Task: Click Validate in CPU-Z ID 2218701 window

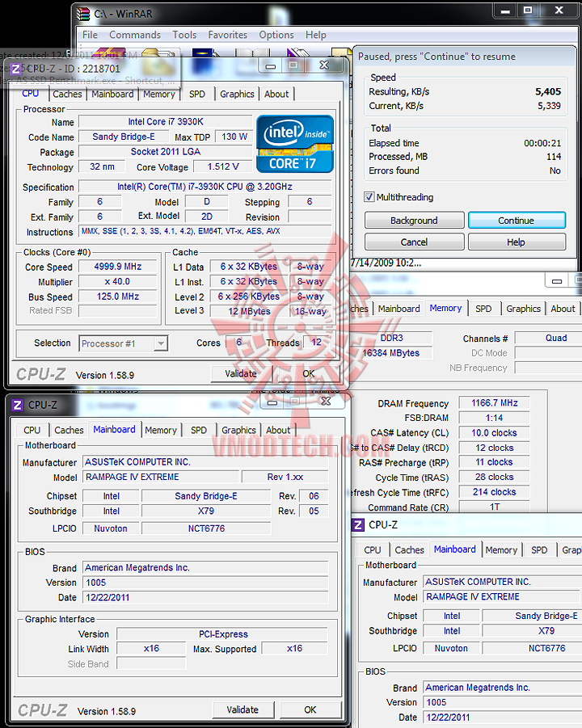Action: point(241,374)
